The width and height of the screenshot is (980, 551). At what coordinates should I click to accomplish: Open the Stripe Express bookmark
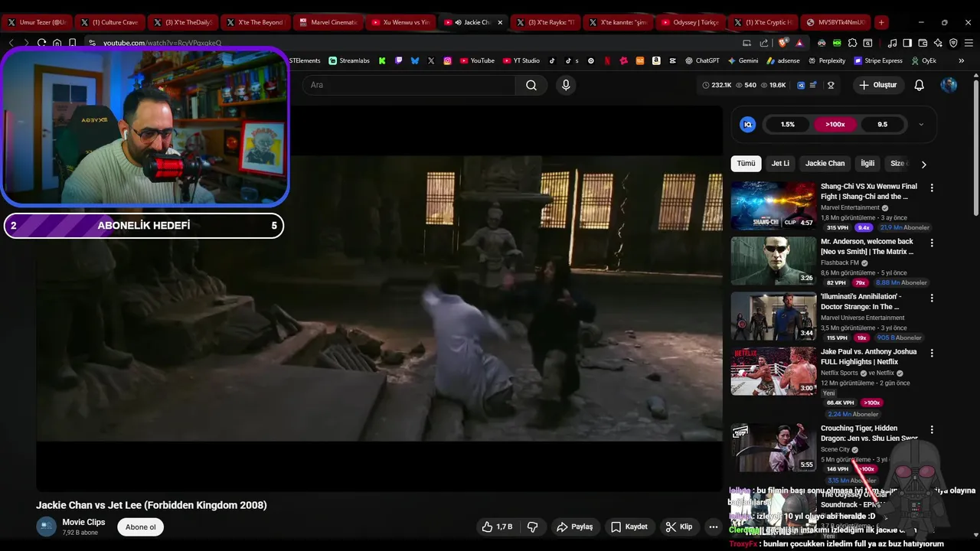pos(877,60)
